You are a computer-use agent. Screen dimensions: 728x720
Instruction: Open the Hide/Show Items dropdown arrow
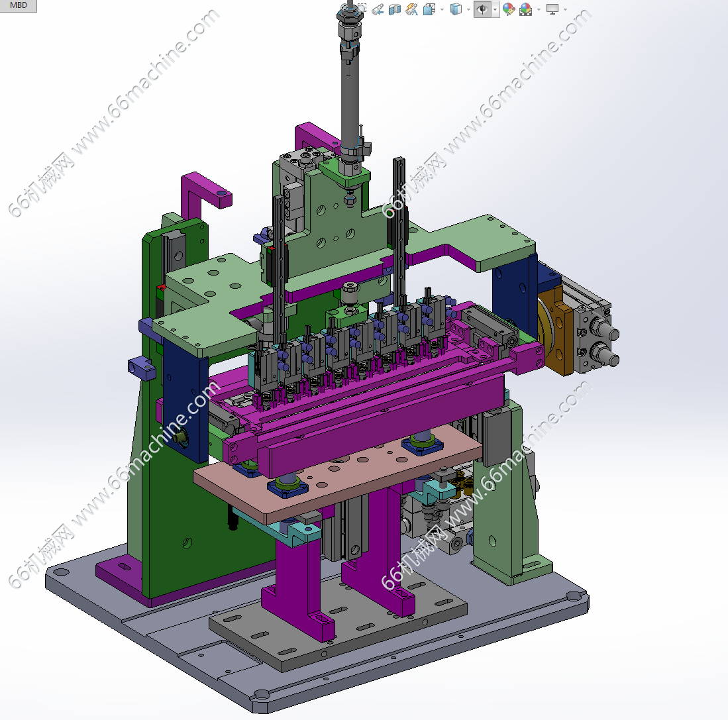coord(495,10)
